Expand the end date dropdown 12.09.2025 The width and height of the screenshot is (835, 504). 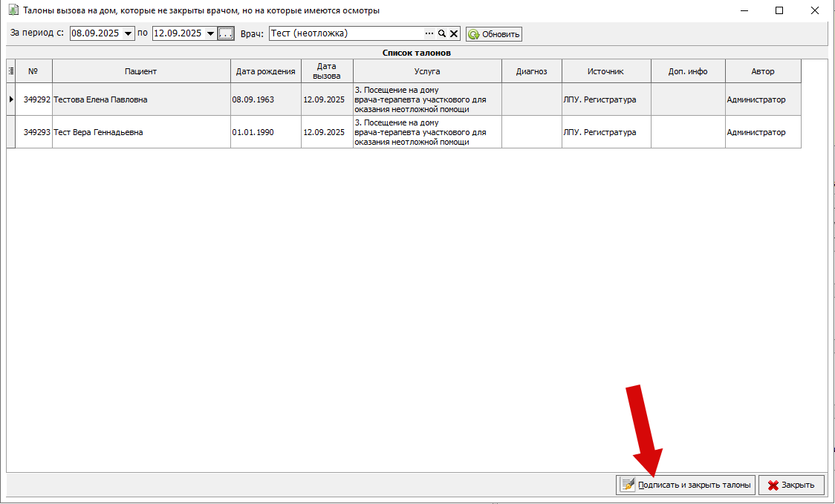tap(210, 33)
